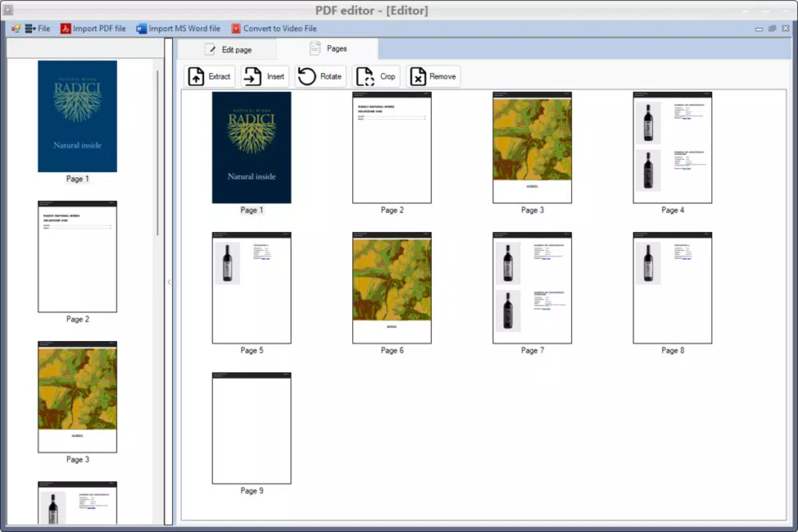Minimize the inner Editor document window
Image resolution: width=798 pixels, height=532 pixels.
[759, 29]
